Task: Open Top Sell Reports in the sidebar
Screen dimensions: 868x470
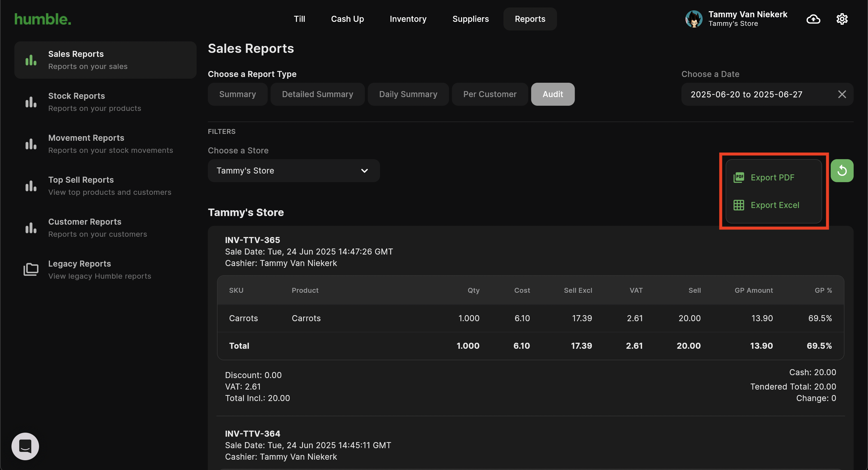Action: click(105, 186)
